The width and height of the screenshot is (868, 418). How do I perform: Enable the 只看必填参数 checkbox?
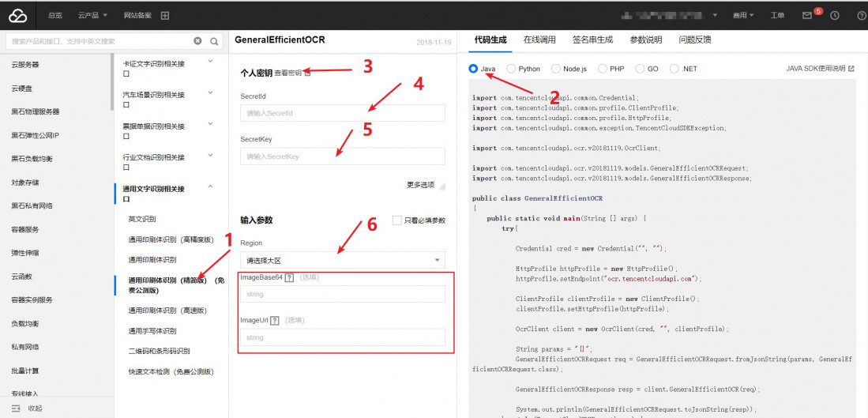coord(396,220)
